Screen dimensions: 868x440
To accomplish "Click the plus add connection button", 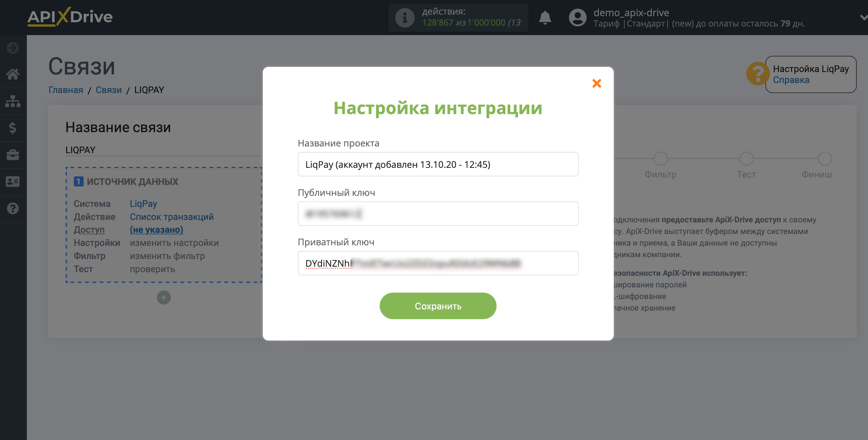I will click(164, 298).
